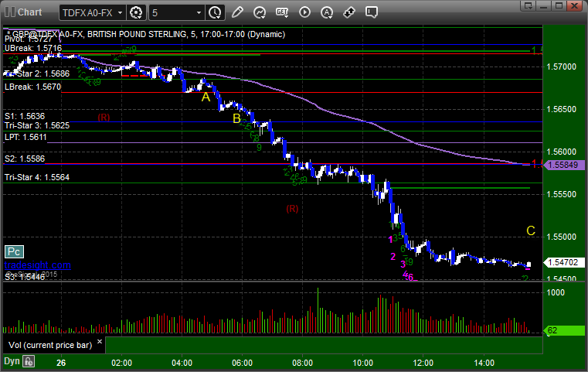Click the S3: 1.5446 label
Image resolution: width=588 pixels, height=372 pixels.
25,277
